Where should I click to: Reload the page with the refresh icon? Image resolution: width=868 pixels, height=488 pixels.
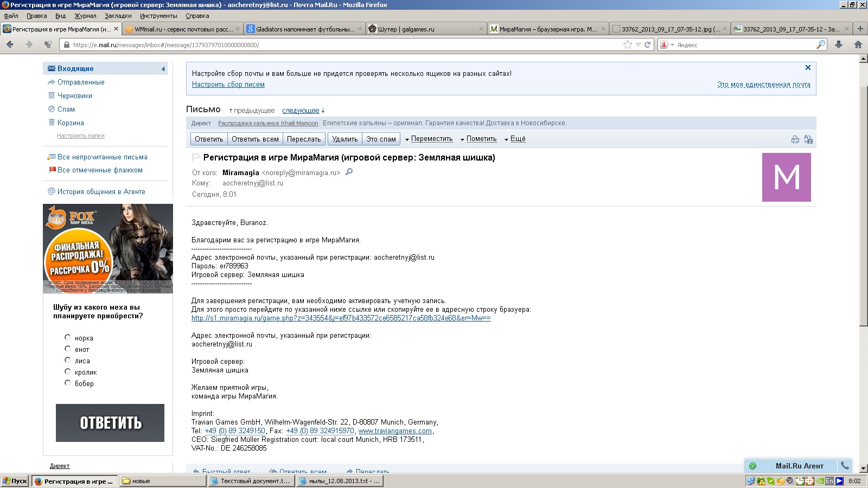647,44
